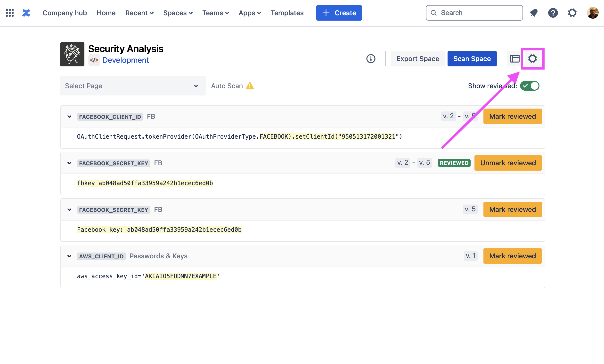Mark AWS_CLIENT_ID finding as reviewed
Image resolution: width=604 pixels, height=364 pixels.
(x=512, y=256)
